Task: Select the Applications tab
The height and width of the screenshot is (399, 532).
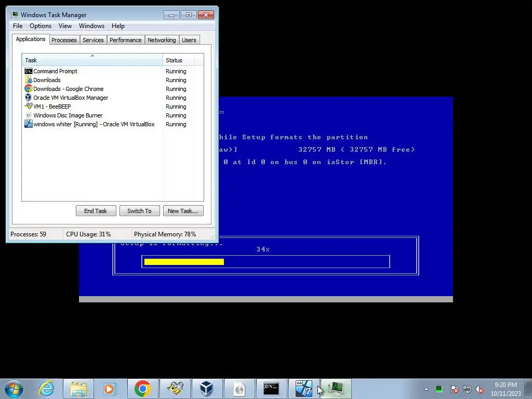Action: click(31, 39)
